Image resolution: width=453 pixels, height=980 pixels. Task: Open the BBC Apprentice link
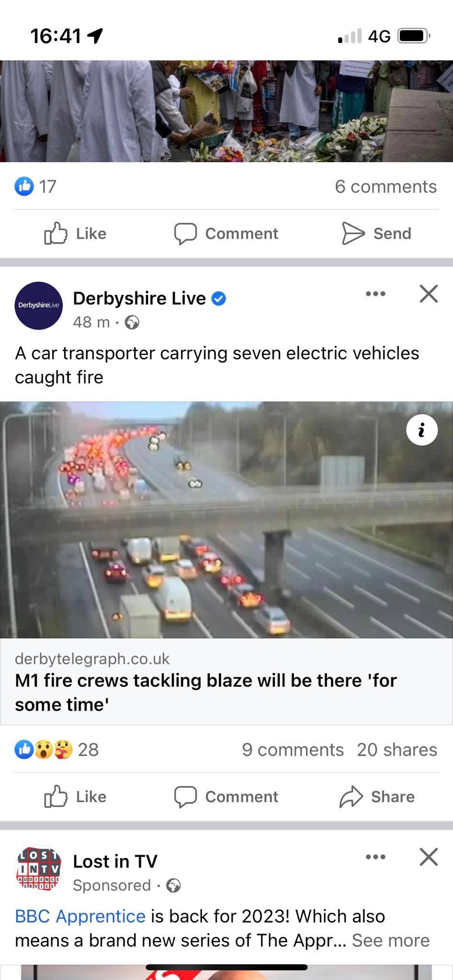(80, 916)
